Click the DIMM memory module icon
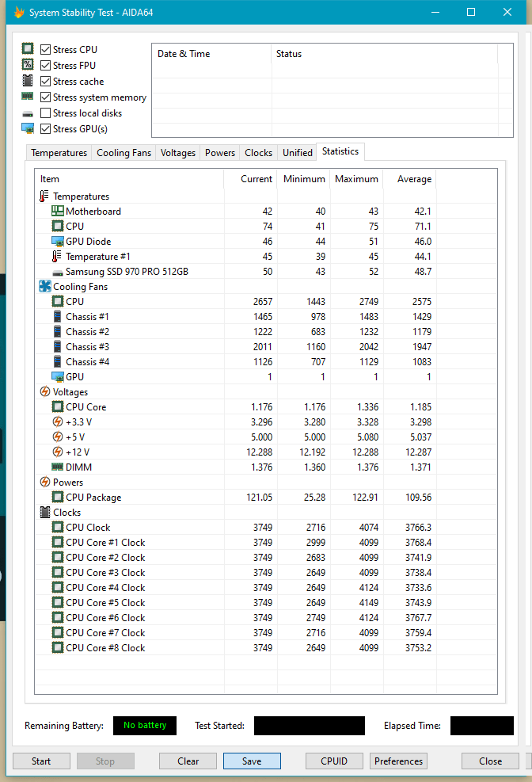The height and width of the screenshot is (782, 532). coord(58,467)
